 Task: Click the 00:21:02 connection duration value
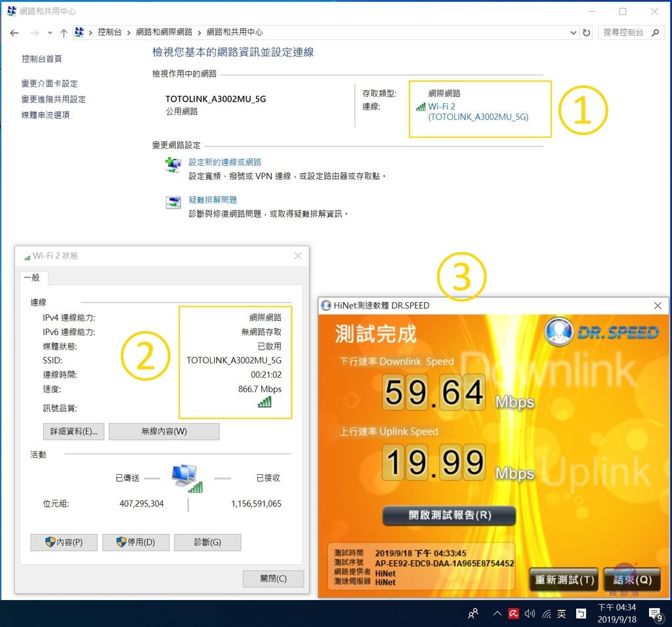[x=266, y=374]
